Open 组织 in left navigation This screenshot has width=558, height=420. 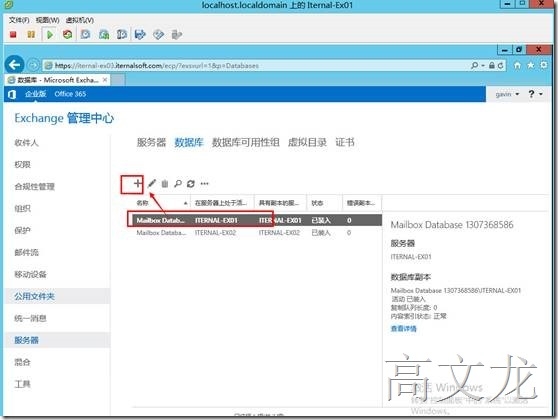pyautogui.click(x=22, y=209)
